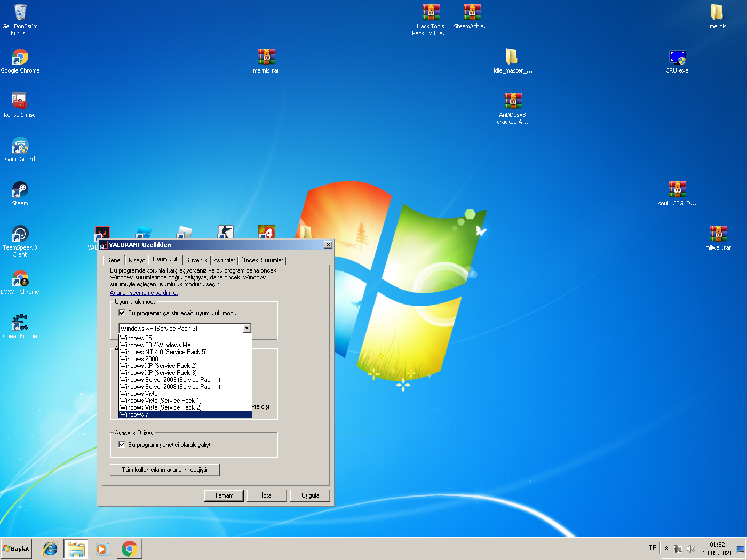Toggle the run as administrator checkbox
The image size is (747, 560).
click(122, 444)
